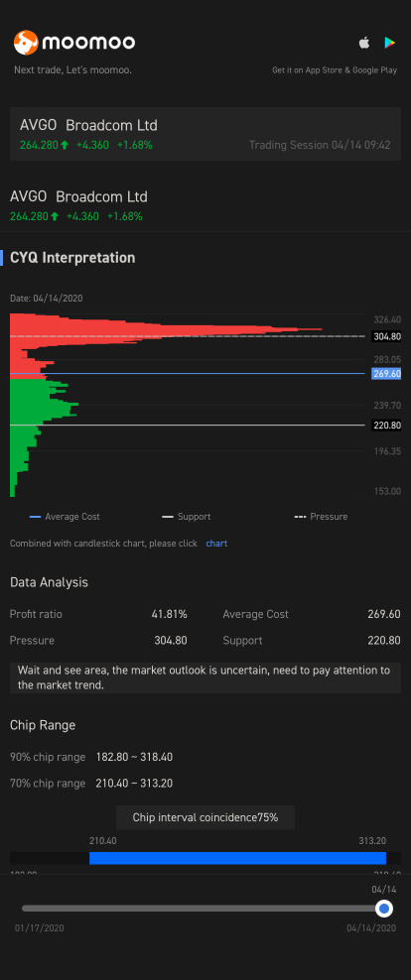The image size is (411, 980).
Task: Click the Pressure value 304.80 in Data Analysis
Action: (x=170, y=641)
